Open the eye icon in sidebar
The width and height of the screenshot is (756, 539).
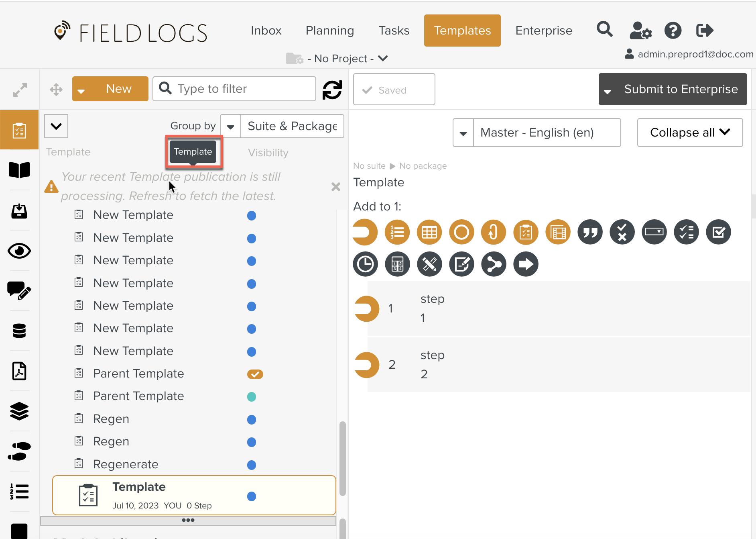click(19, 251)
